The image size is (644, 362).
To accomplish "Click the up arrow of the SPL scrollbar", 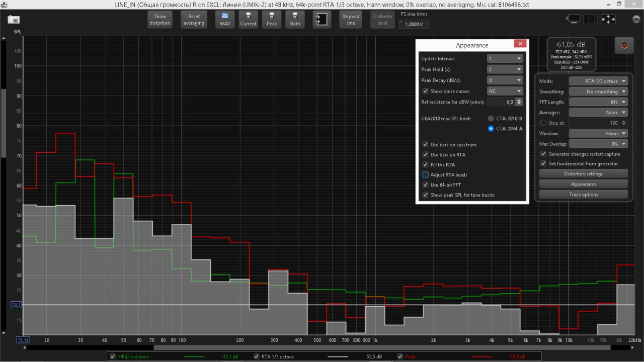I will click(x=4, y=38).
